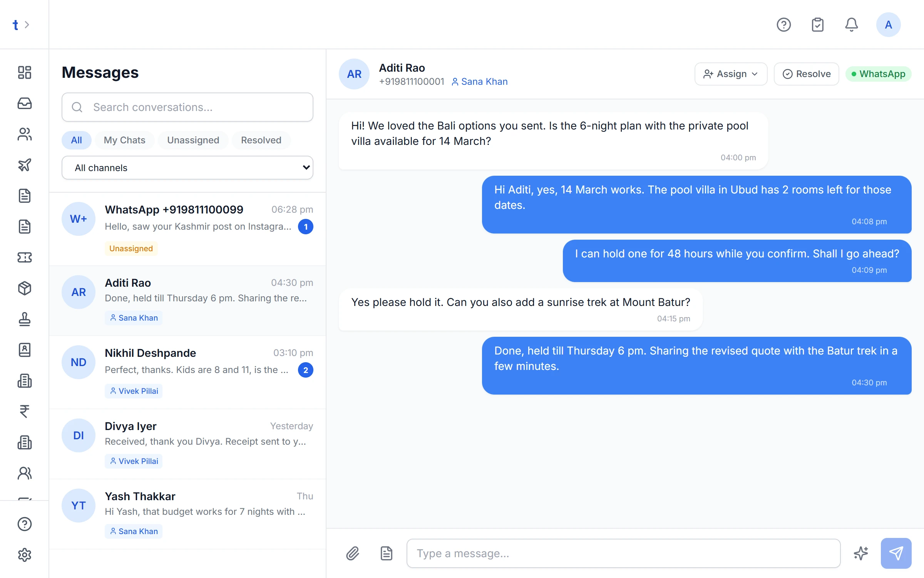Open the WhatsApp +919811100099 conversation
The width and height of the screenshot is (924, 578).
coord(187,229)
